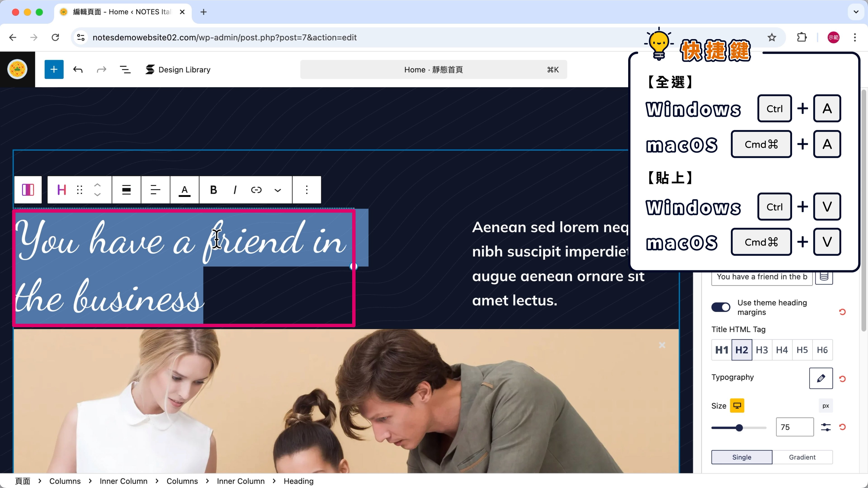Viewport: 868px width, 488px height.
Task: Open the document overview list view
Action: point(125,69)
